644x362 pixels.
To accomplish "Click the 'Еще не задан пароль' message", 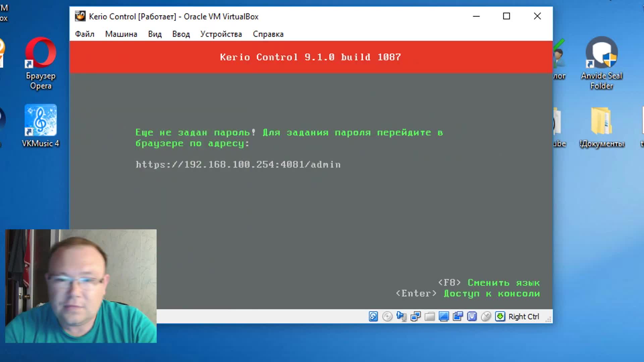I will click(289, 138).
